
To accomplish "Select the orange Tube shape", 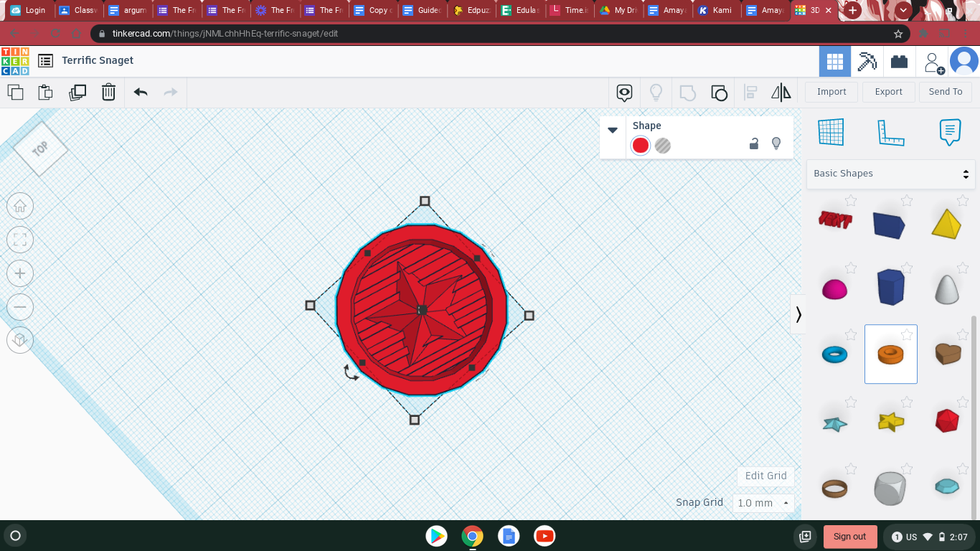I will click(x=890, y=354).
